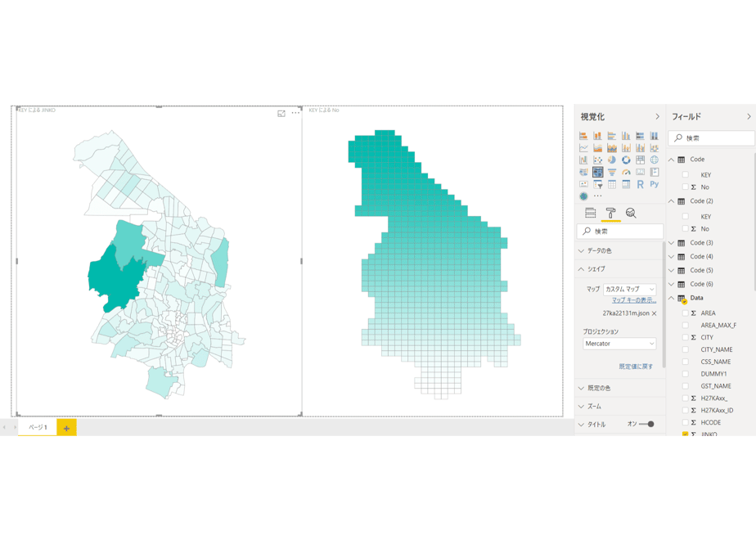The width and height of the screenshot is (756, 540).
Task: Check the AREA_MAX_F field checkbox
Action: click(685, 325)
